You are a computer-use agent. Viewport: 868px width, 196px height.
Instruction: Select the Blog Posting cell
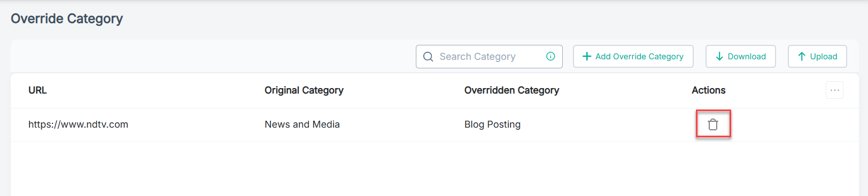(492, 124)
